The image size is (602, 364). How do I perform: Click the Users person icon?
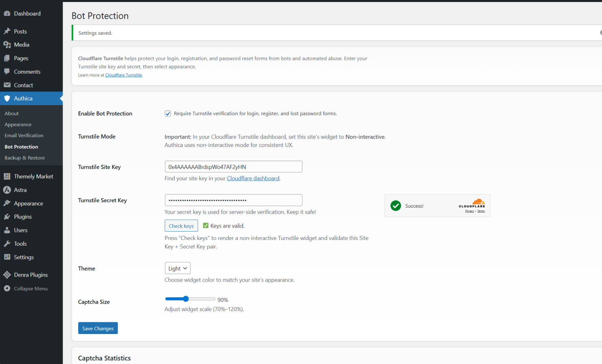click(7, 230)
